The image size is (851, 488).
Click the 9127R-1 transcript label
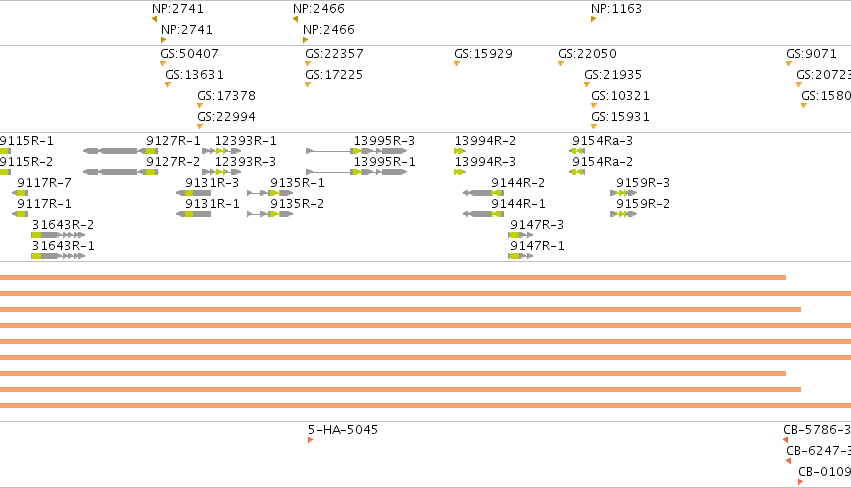point(173,141)
